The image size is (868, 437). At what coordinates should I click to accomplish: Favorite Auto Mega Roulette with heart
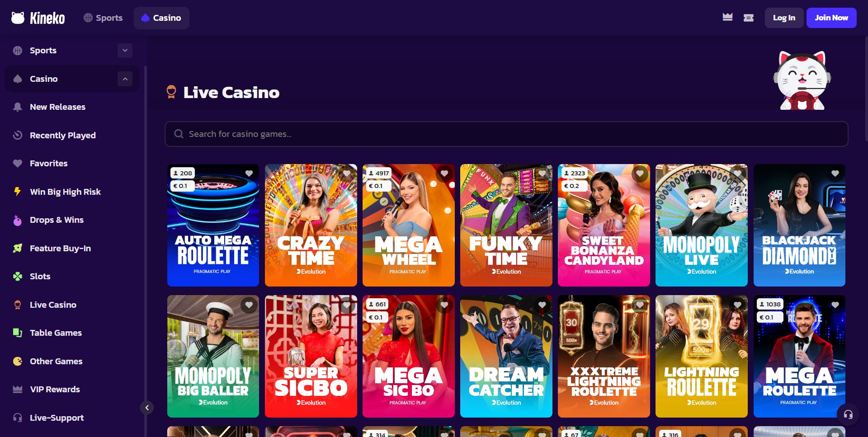[249, 174]
